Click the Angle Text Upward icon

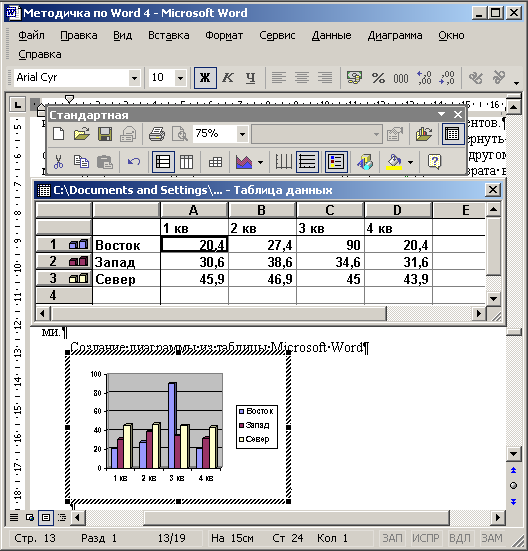(x=499, y=78)
